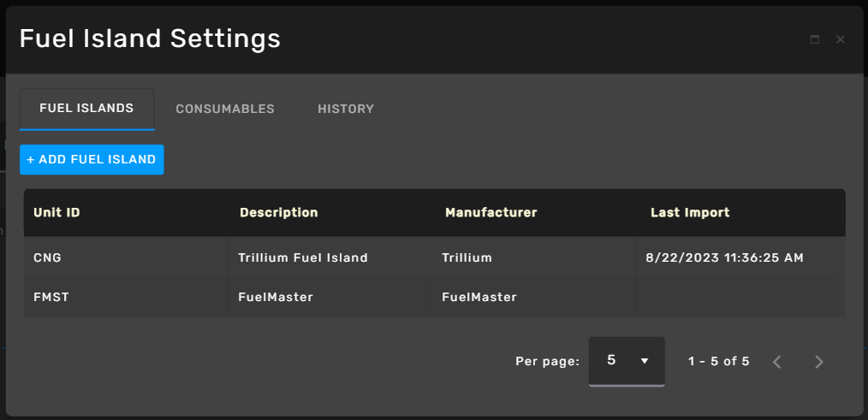Select the CNG unit row
Viewport: 868px width, 420px height.
pos(435,257)
